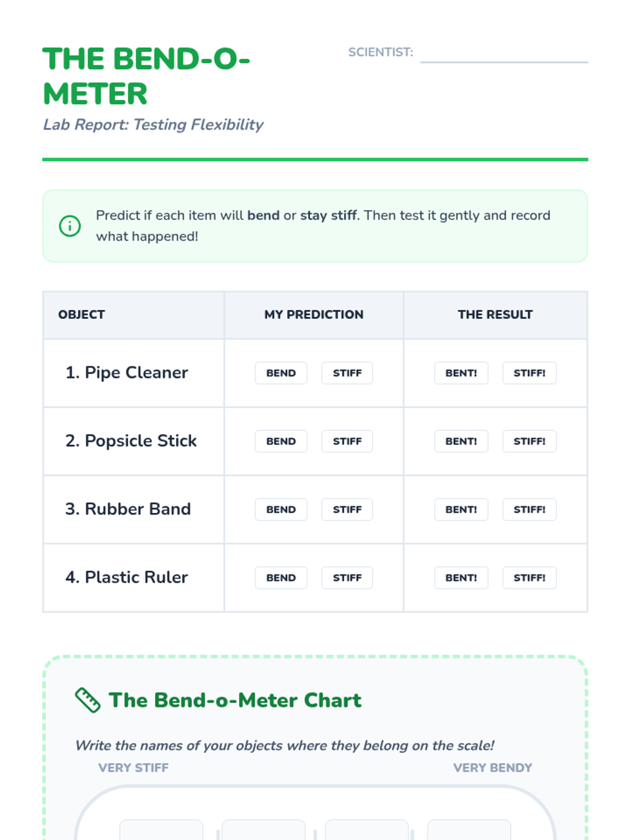The height and width of the screenshot is (840, 630).
Task: Set Plastic Ruler result to BENT!
Action: (461, 578)
